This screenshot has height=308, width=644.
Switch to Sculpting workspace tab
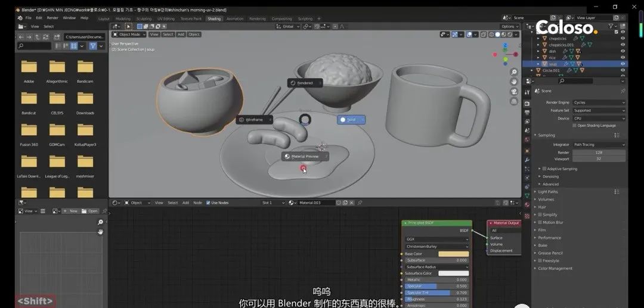(144, 18)
